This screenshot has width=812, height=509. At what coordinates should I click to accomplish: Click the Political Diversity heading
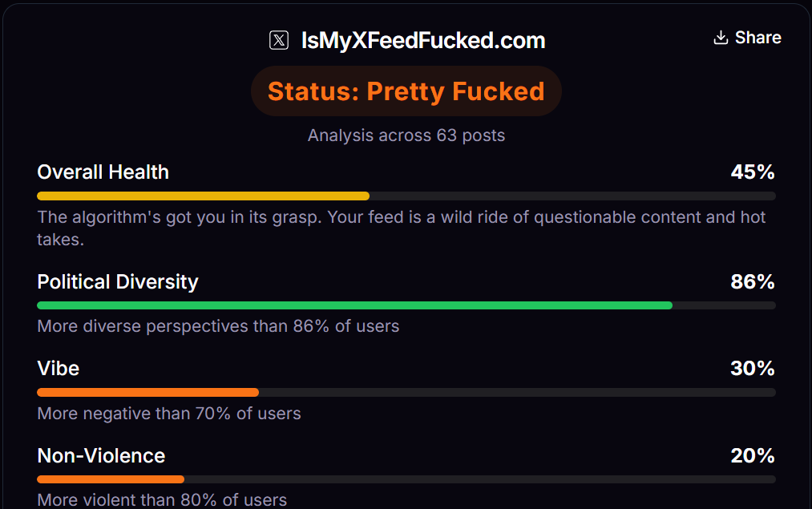(118, 282)
